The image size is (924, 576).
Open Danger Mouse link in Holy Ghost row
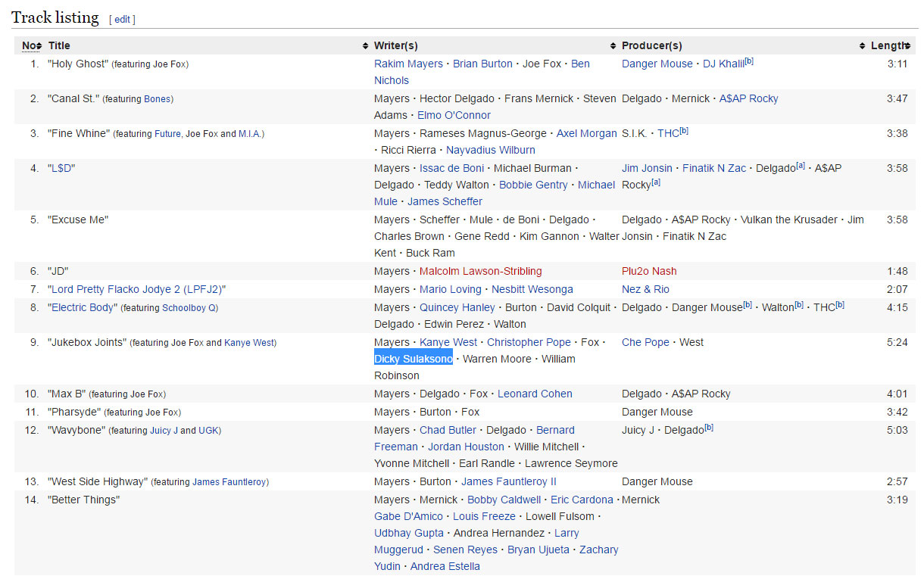tap(657, 64)
